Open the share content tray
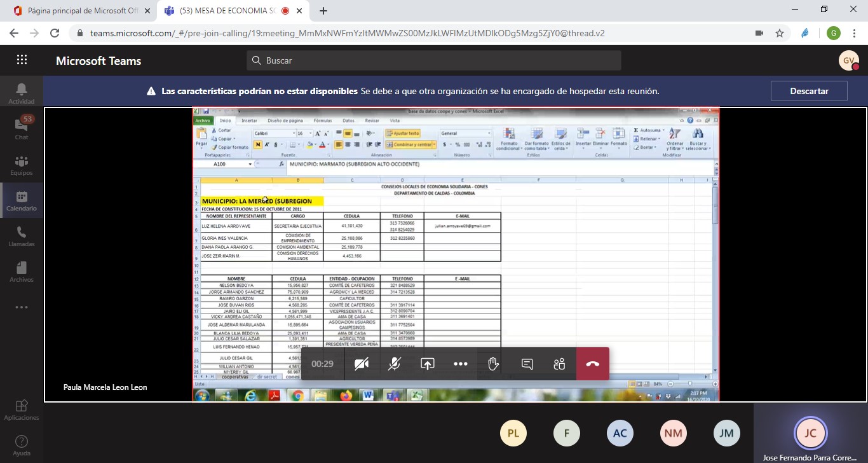 tap(428, 364)
